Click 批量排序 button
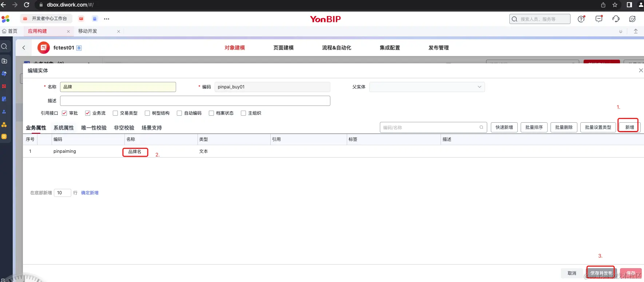 tap(534, 127)
